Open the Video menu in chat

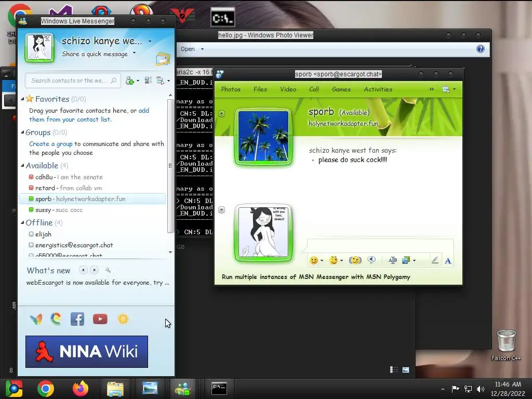(x=288, y=89)
